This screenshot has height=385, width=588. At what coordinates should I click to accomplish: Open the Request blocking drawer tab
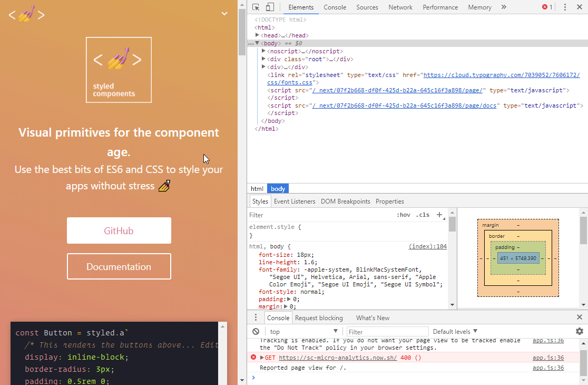pyautogui.click(x=319, y=317)
